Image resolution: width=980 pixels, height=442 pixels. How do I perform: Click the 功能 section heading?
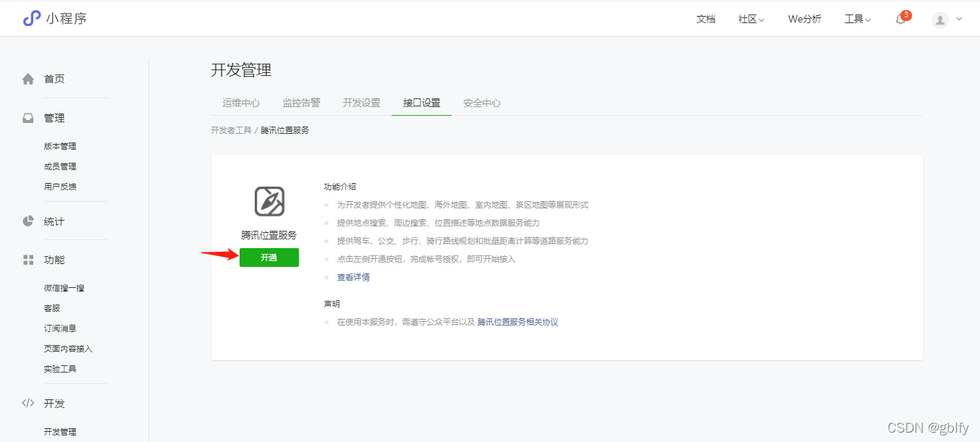pyautogui.click(x=54, y=260)
